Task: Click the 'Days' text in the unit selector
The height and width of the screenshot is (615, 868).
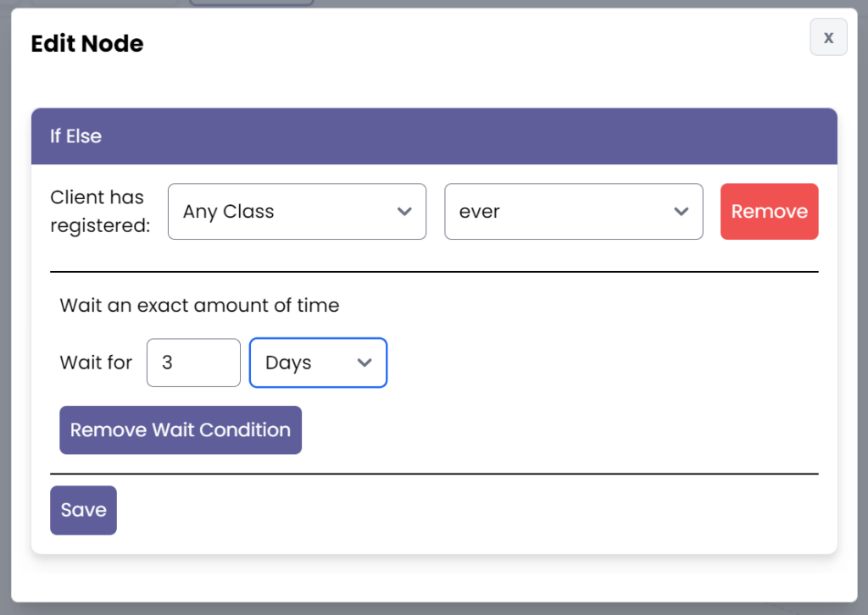Action: pyautogui.click(x=288, y=363)
